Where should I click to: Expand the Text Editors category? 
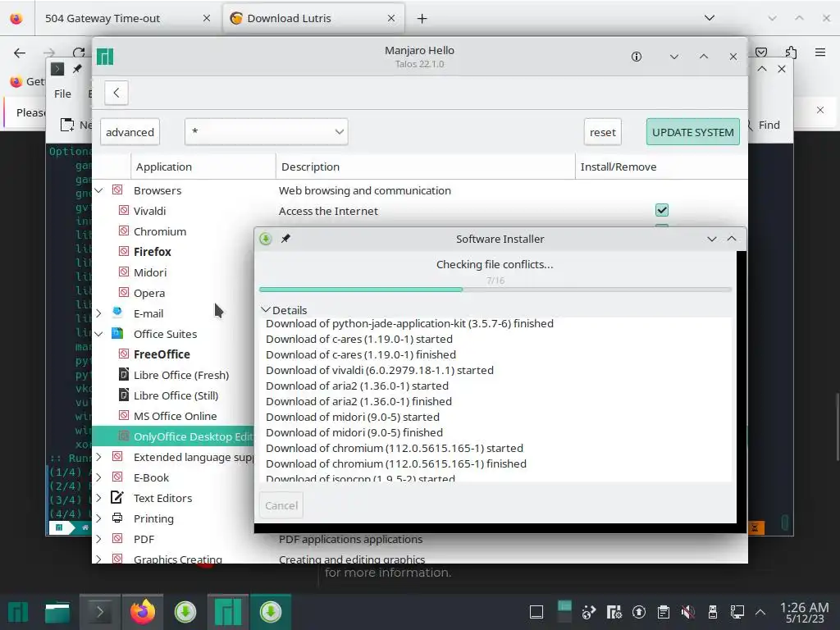tap(98, 498)
